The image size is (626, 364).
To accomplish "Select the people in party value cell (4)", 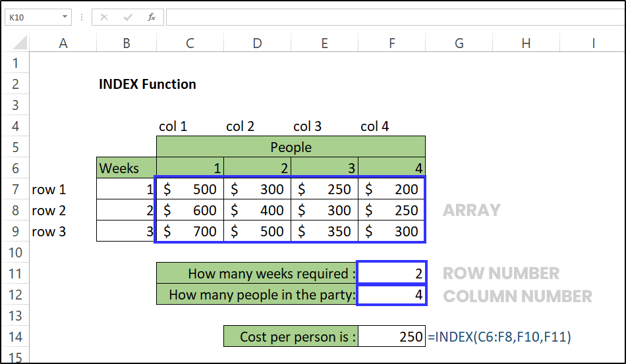I will [x=391, y=295].
